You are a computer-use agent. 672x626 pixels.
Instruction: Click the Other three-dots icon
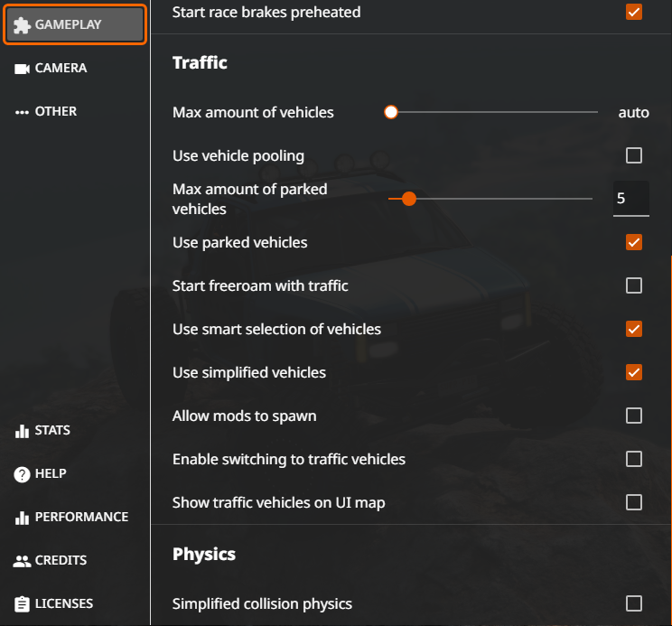23,112
